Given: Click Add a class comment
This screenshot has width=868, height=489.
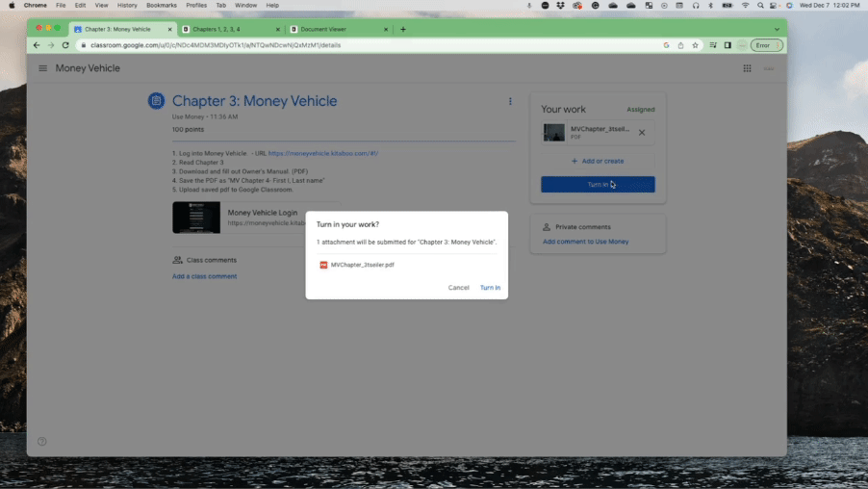Looking at the screenshot, I should coord(204,276).
